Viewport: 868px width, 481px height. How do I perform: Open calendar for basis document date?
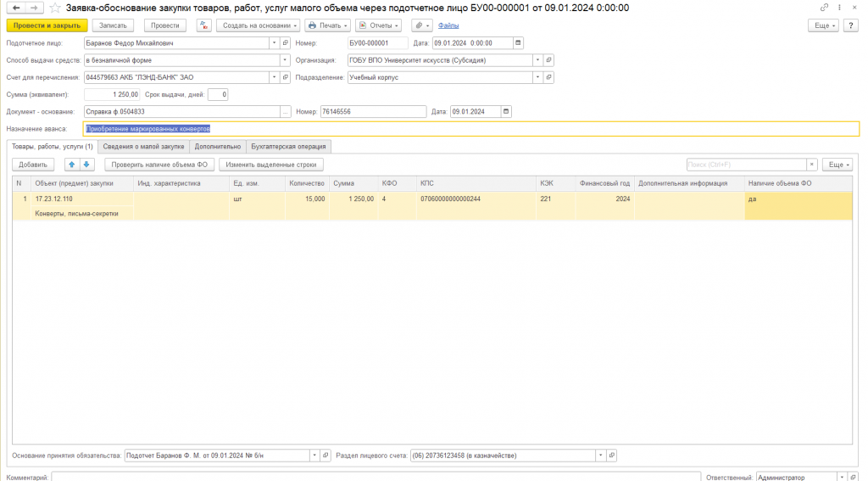pyautogui.click(x=506, y=111)
